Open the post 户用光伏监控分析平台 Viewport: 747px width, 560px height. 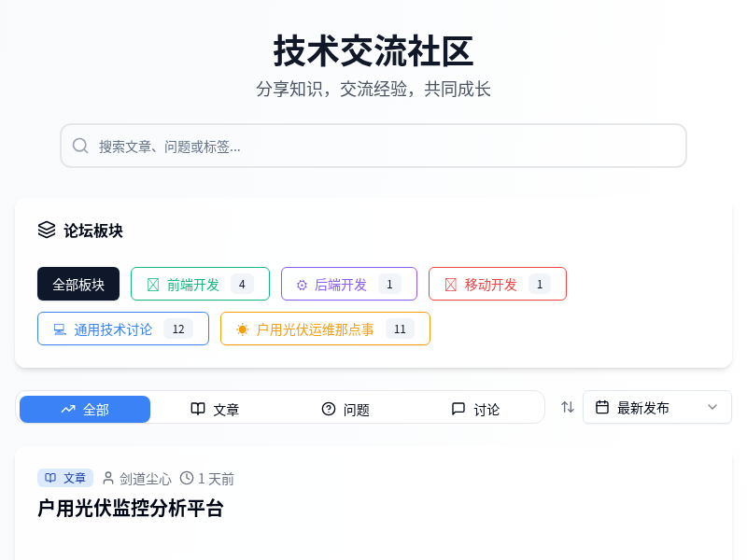click(131, 509)
